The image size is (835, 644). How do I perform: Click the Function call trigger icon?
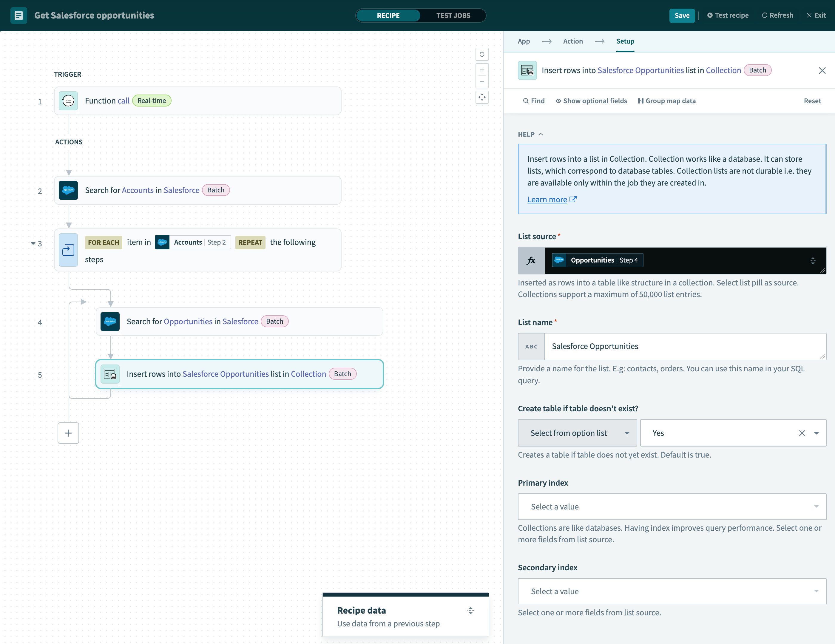click(x=68, y=101)
